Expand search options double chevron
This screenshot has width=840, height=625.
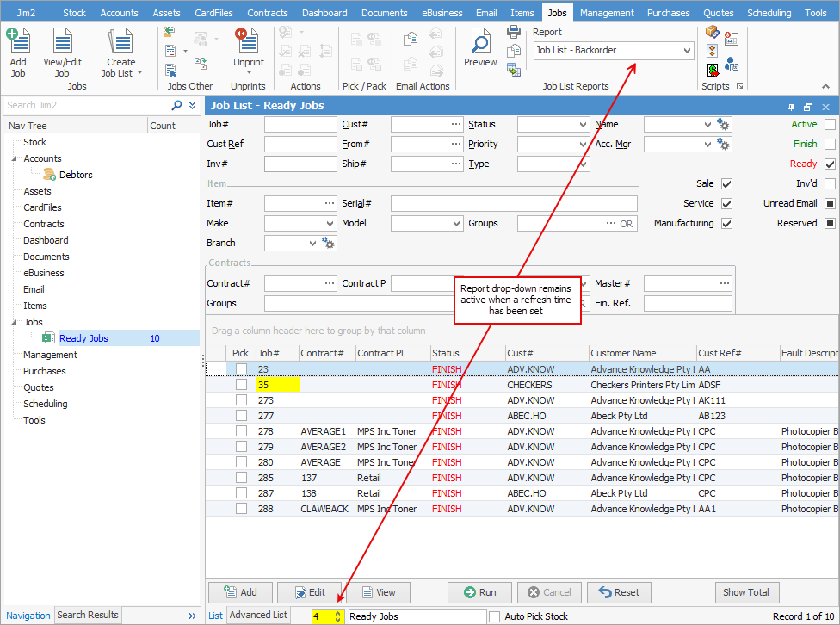[192, 106]
